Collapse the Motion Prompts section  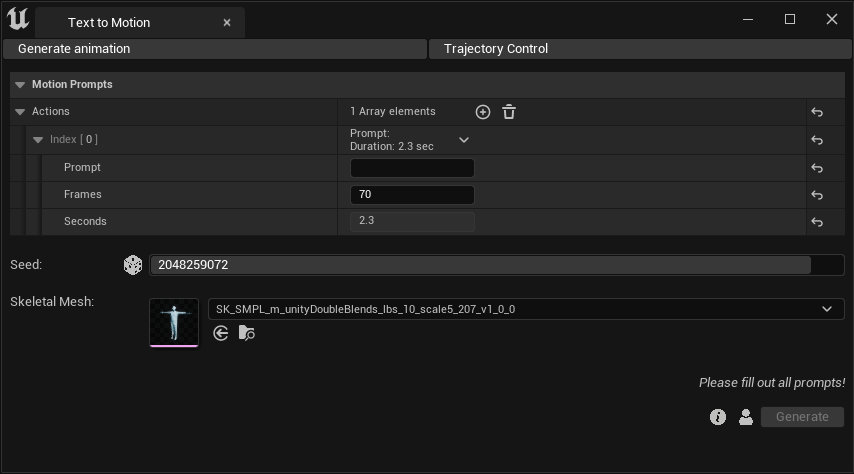point(20,85)
